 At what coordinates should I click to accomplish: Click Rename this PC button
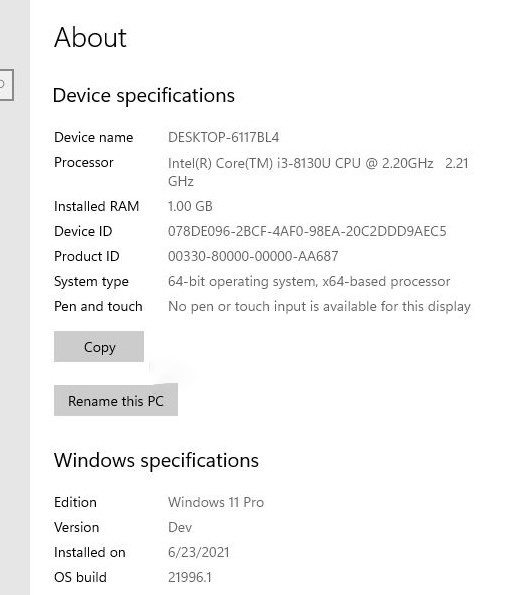point(116,400)
